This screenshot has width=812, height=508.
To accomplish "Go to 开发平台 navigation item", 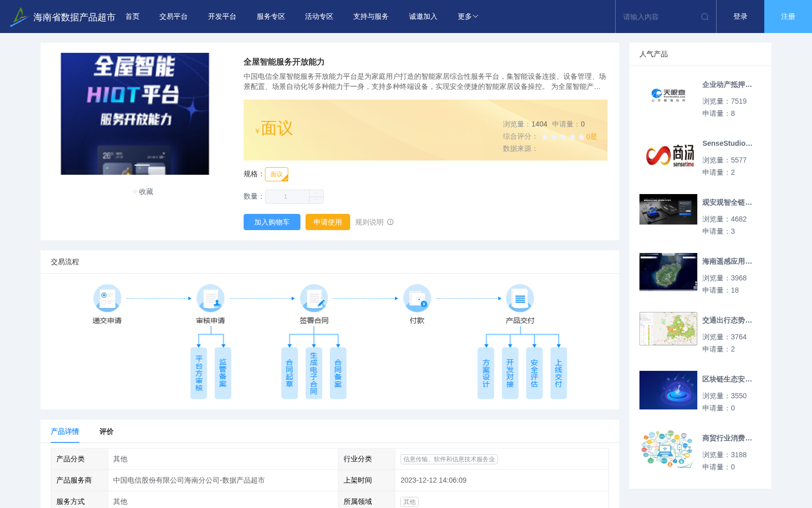I will coord(222,17).
